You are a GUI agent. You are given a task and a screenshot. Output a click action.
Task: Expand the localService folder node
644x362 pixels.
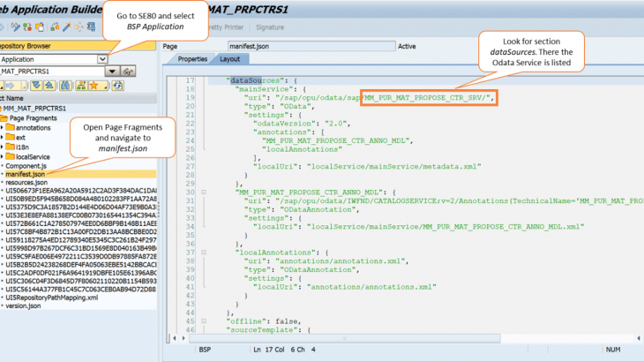pos(2,157)
